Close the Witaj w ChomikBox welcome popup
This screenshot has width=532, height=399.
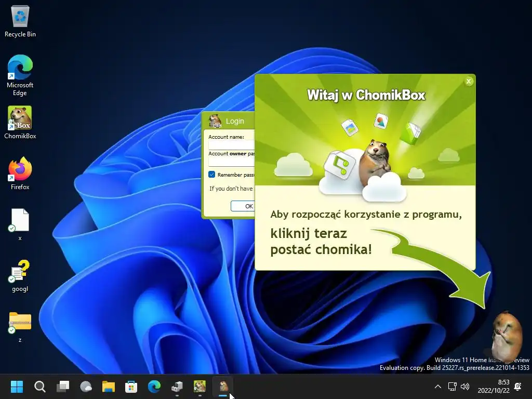point(469,82)
